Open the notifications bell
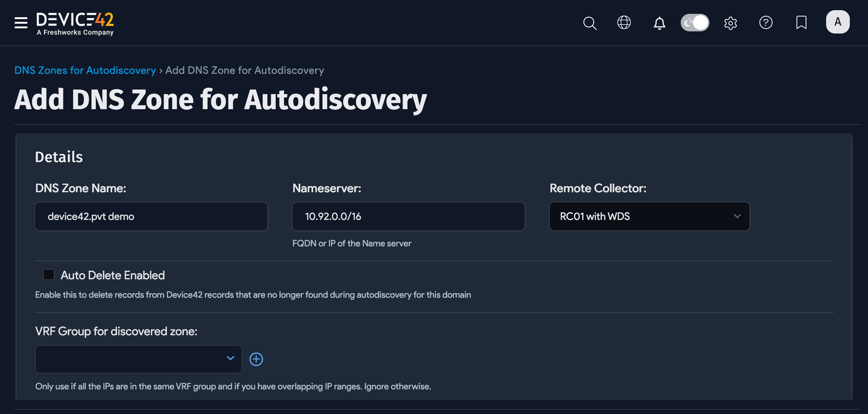 (660, 22)
